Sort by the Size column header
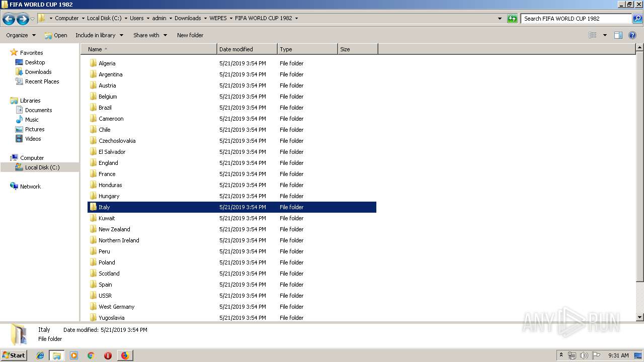The image size is (644, 362). 358,49
